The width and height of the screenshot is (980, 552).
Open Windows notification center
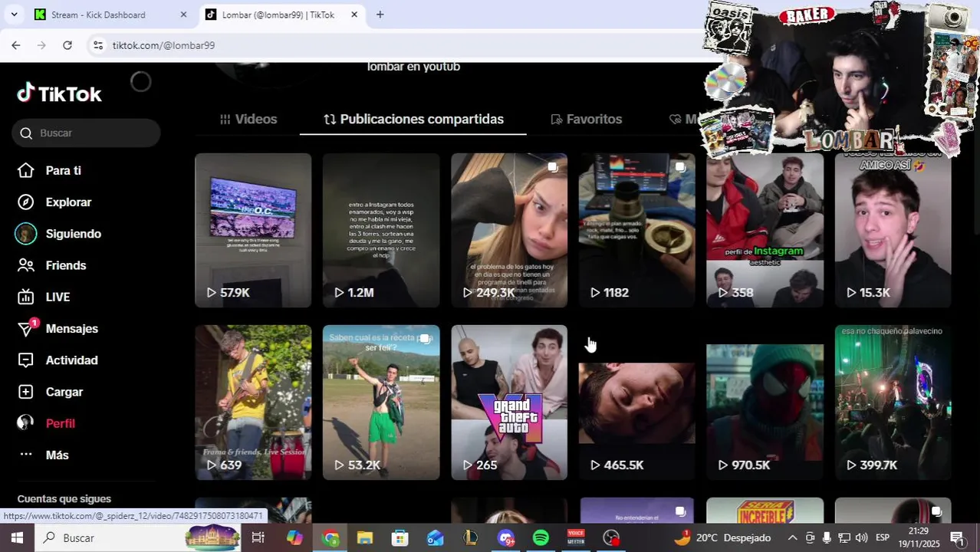point(957,537)
